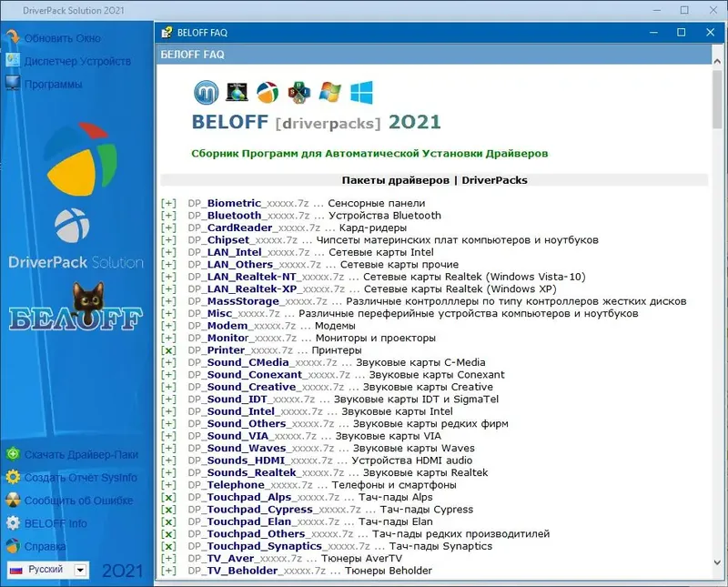Click the DP_Sounds_HDMI package name
Screen dimensions: 728x587
260,460
